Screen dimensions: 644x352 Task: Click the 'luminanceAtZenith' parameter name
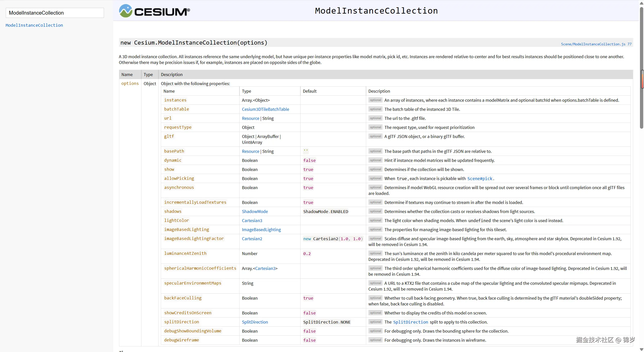185,253
